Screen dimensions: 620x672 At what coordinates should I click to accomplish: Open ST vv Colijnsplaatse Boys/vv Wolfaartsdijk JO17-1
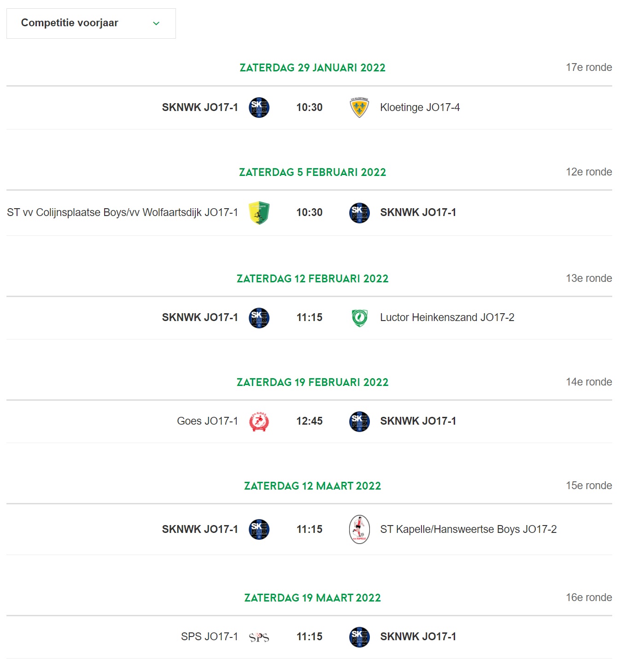[123, 212]
